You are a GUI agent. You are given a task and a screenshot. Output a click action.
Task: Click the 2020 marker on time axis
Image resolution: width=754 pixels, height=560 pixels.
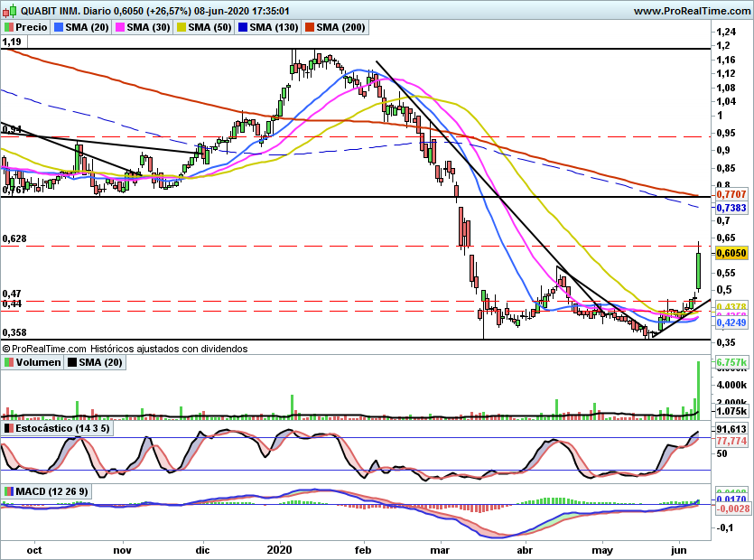point(279,549)
